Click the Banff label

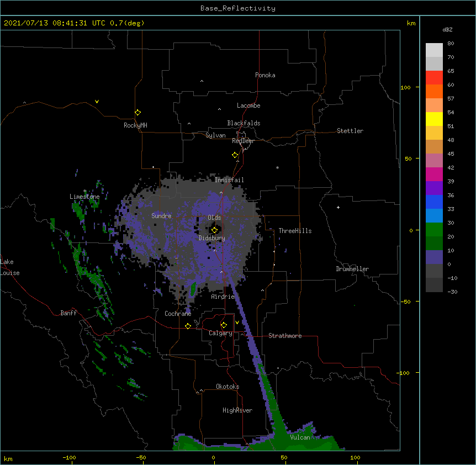click(68, 313)
